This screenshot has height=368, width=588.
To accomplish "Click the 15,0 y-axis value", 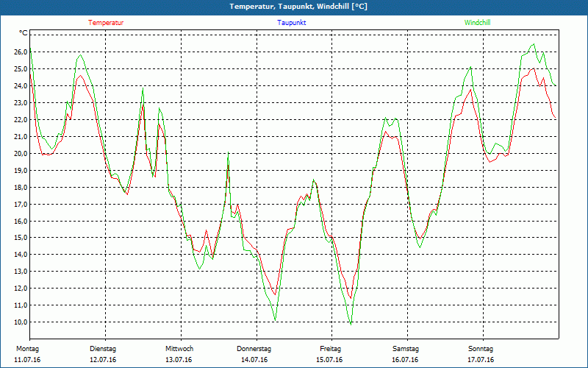I will pyautogui.click(x=21, y=237).
